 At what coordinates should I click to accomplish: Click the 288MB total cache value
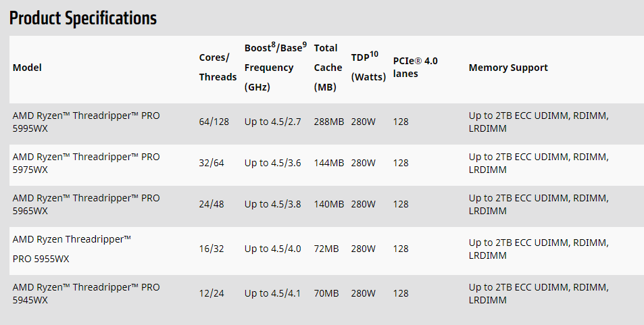[329, 122]
